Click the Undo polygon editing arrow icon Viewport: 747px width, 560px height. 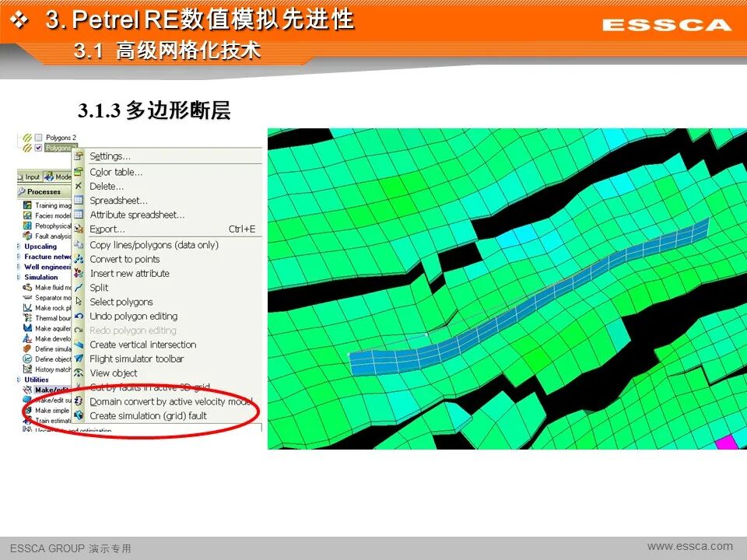(x=79, y=316)
